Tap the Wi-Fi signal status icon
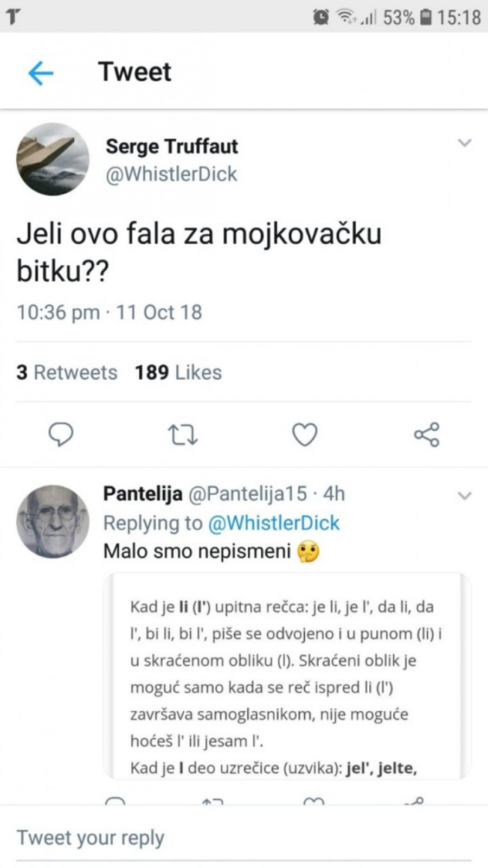Viewport: 488px width, 868px height. point(346,17)
